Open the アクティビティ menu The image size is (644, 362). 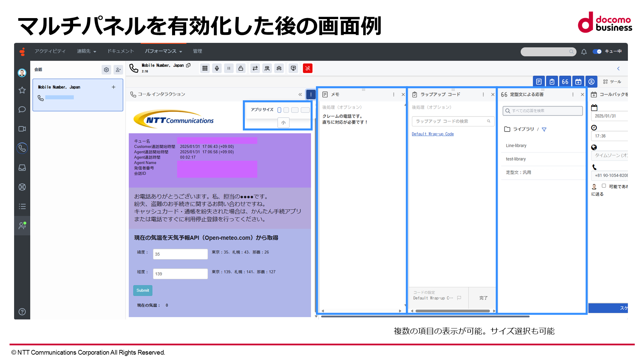pyautogui.click(x=50, y=51)
